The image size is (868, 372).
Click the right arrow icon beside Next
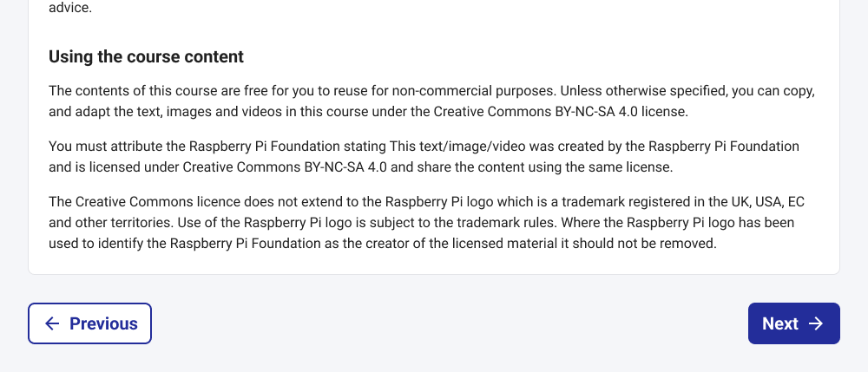click(x=816, y=323)
